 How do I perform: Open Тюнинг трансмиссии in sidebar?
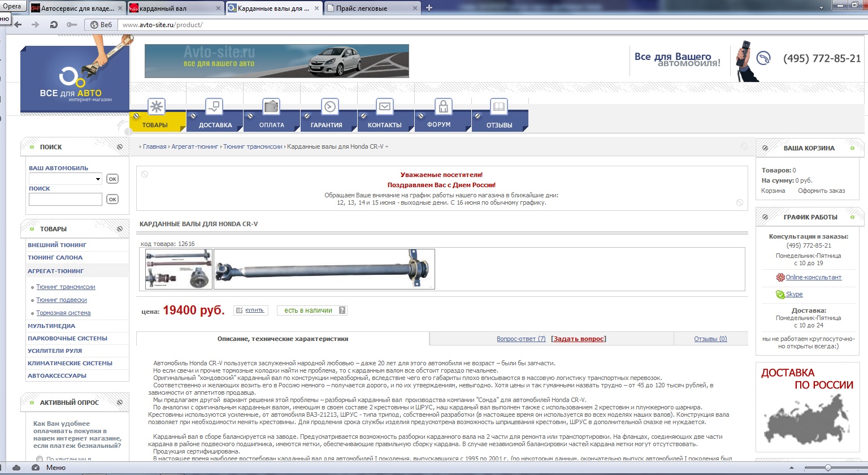[66, 287]
